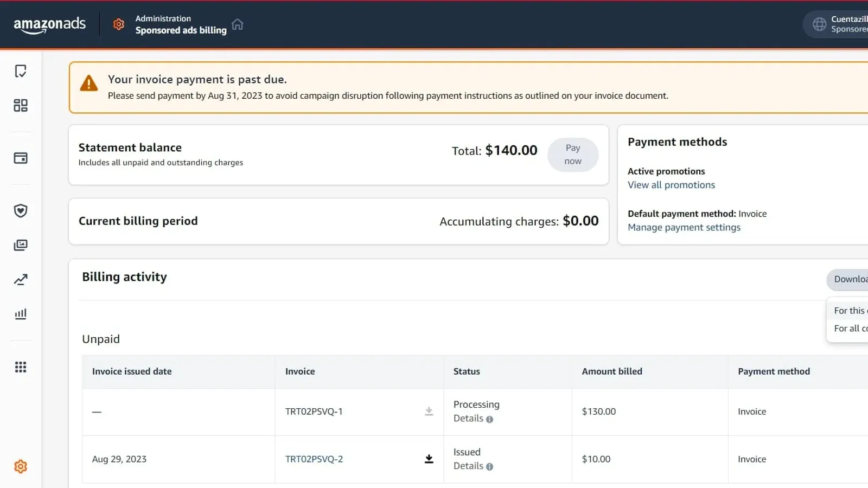Open the billing credit card icon
The image size is (868, 488).
click(x=20, y=158)
